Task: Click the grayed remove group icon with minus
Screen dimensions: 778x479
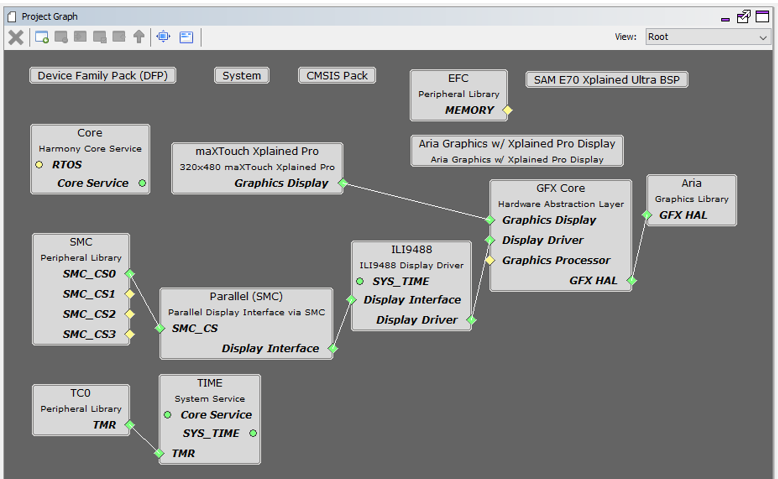Action: click(x=61, y=37)
